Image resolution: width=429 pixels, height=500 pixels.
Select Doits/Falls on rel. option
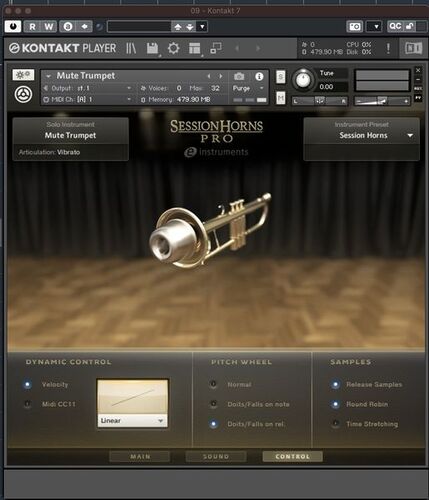pyautogui.click(x=213, y=424)
